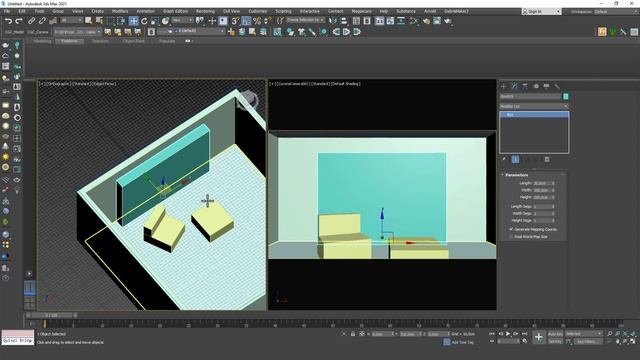The image size is (640, 360).
Task: Click the Align tool icon
Action: click(344, 20)
